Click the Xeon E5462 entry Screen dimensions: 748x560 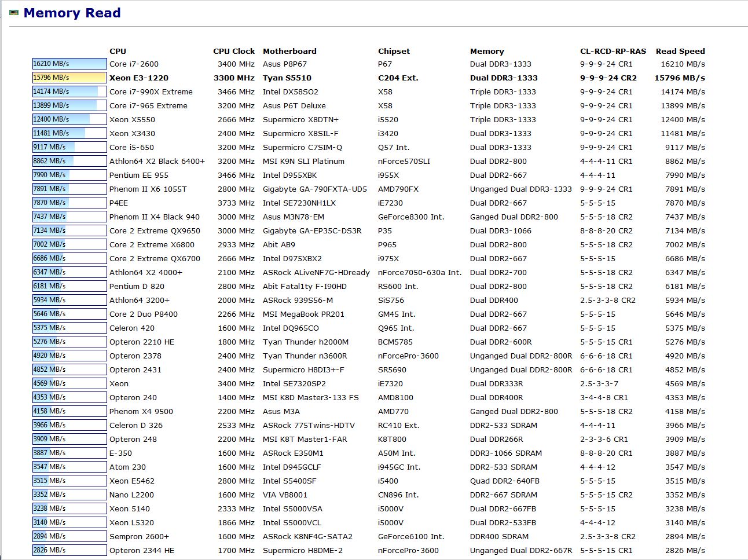[132, 481]
